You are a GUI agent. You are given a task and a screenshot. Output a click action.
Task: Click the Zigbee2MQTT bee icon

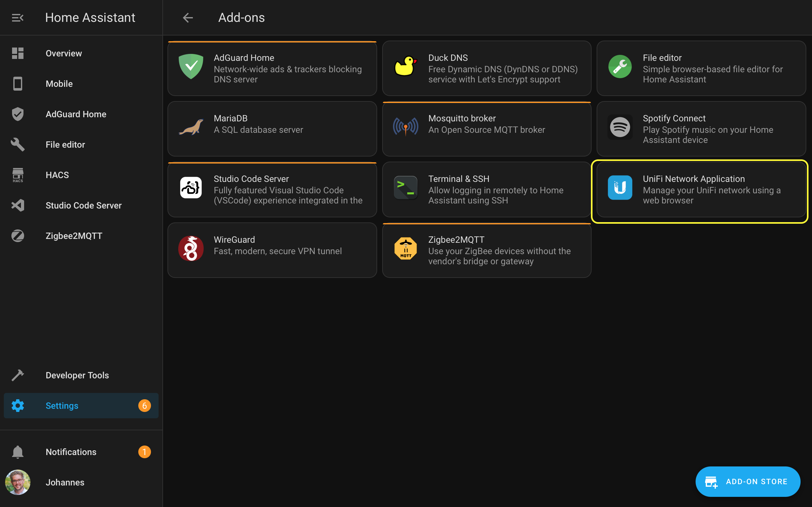tap(405, 248)
